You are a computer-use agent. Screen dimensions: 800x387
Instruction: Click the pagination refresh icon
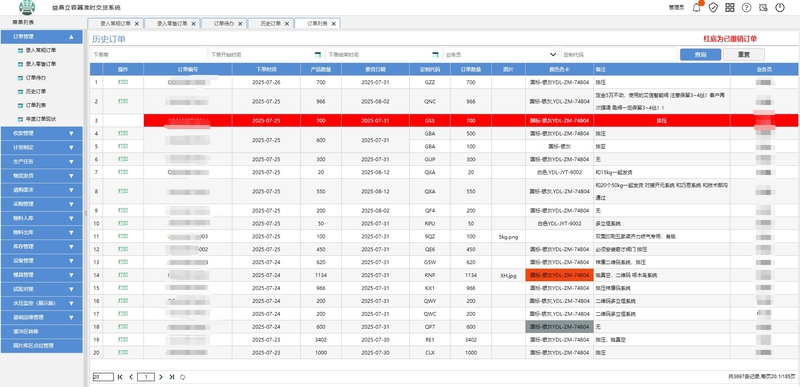coord(183,377)
